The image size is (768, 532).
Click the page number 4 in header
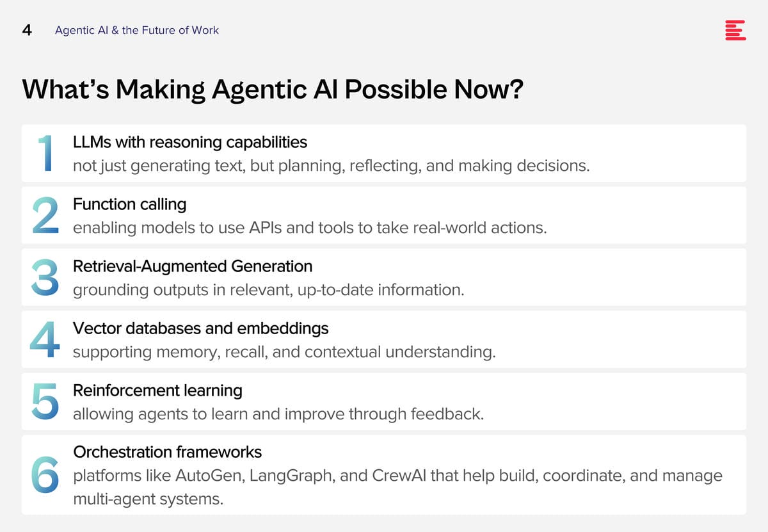(x=27, y=30)
